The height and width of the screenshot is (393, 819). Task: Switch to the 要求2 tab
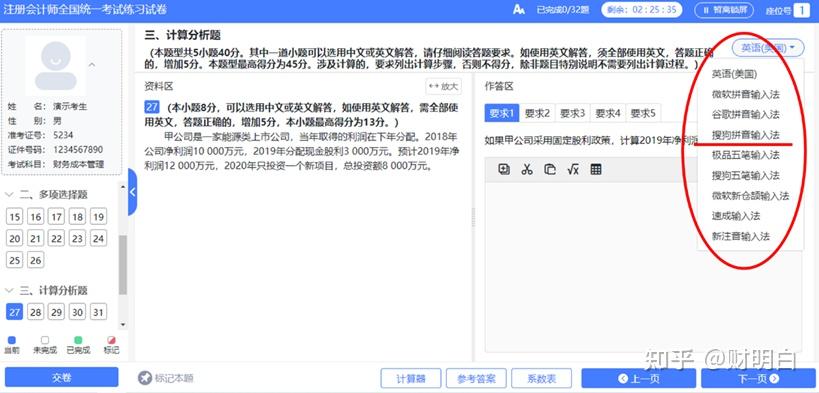(537, 113)
